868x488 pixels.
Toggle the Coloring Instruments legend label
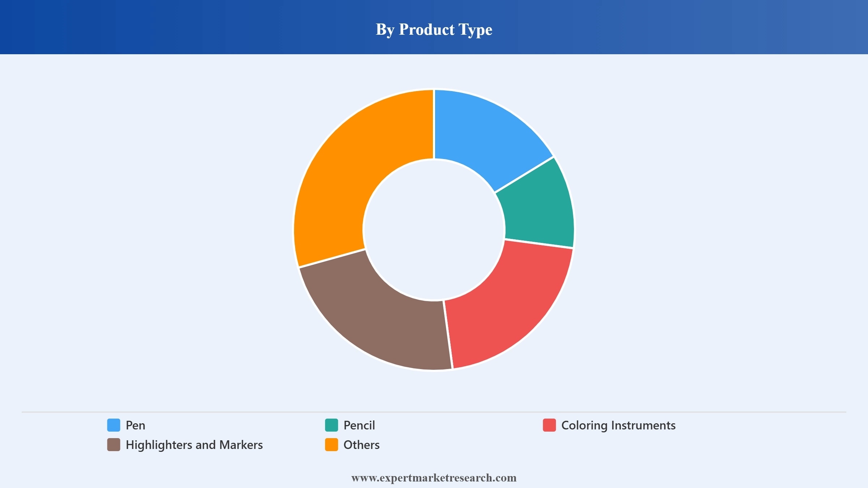[618, 425]
